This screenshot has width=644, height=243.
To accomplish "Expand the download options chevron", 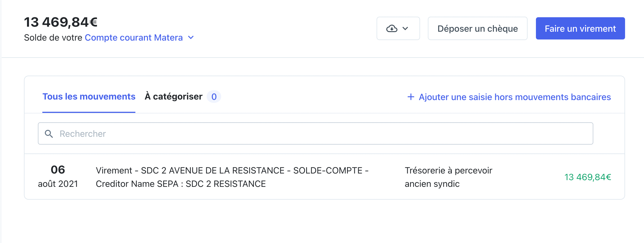I will point(405,29).
